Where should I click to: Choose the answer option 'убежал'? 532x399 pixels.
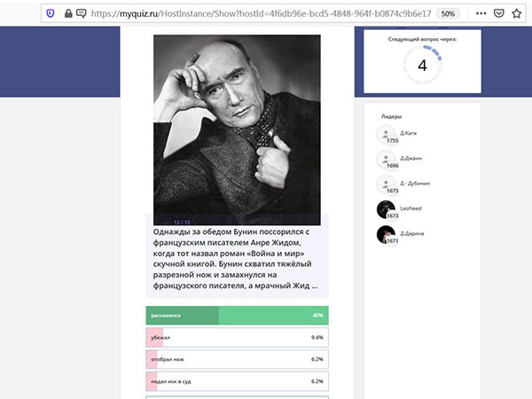(237, 338)
